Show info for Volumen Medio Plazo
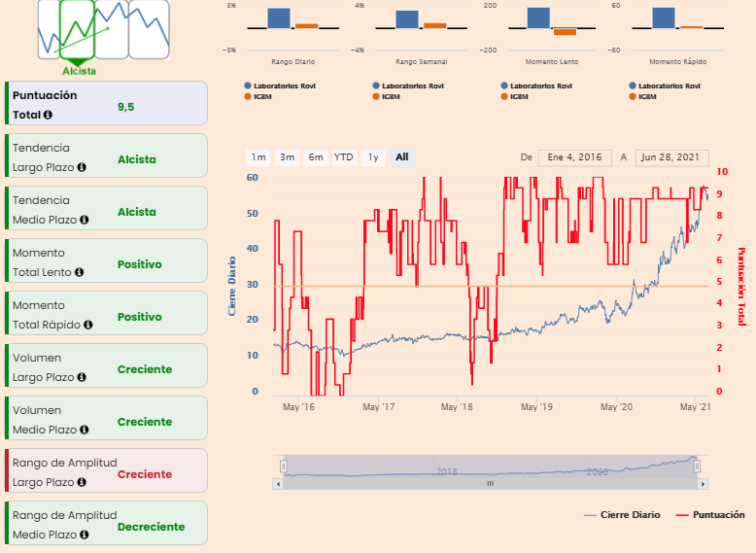The image size is (756, 553). [x=85, y=430]
